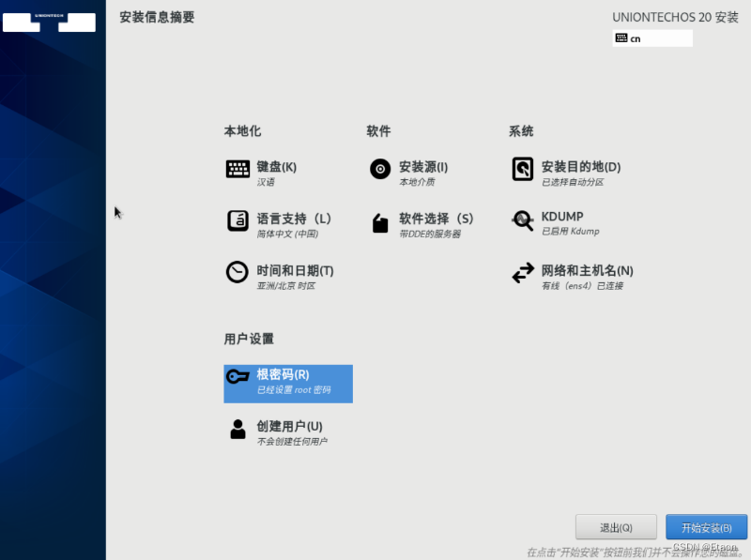Click the 汉语 status text under 键盘

coord(266,182)
